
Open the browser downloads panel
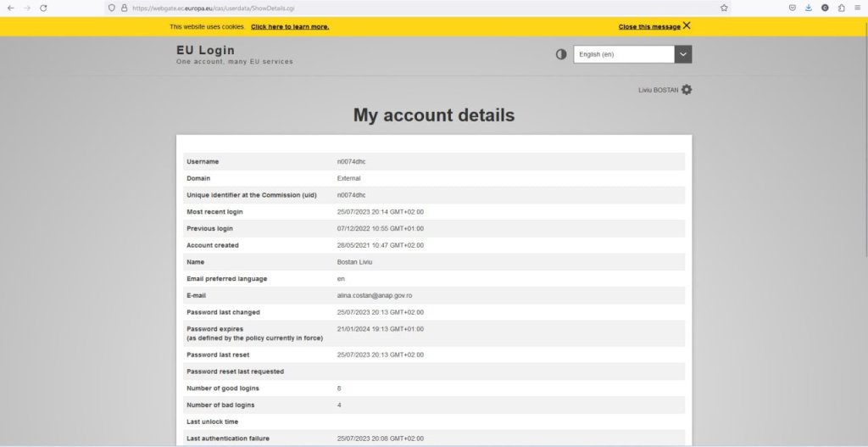808,8
